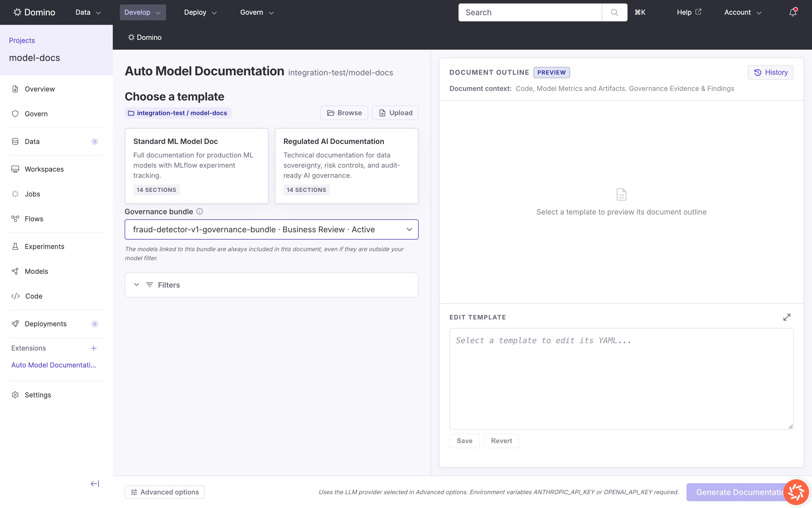Click the Domino breadcrumb in subheader
The width and height of the screenshot is (812, 508).
point(145,37)
